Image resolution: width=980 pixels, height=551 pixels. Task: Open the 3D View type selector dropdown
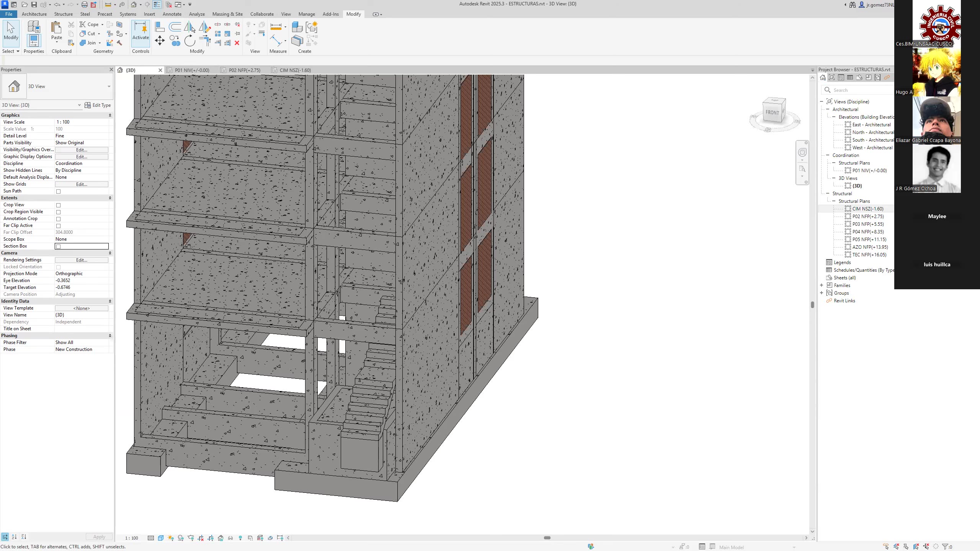[x=109, y=86]
